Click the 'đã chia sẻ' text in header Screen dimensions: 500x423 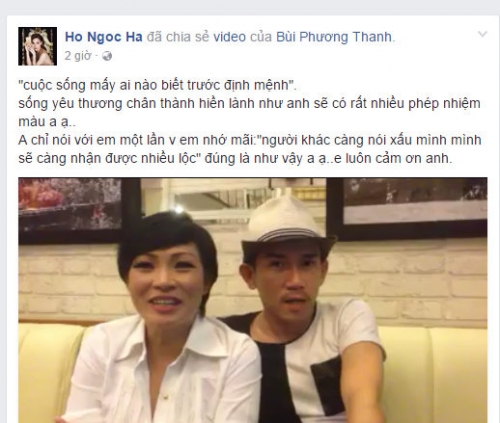178,37
